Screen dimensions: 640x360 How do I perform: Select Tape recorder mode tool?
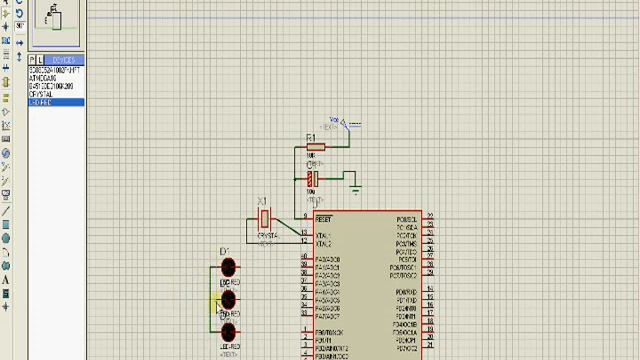(x=6, y=139)
